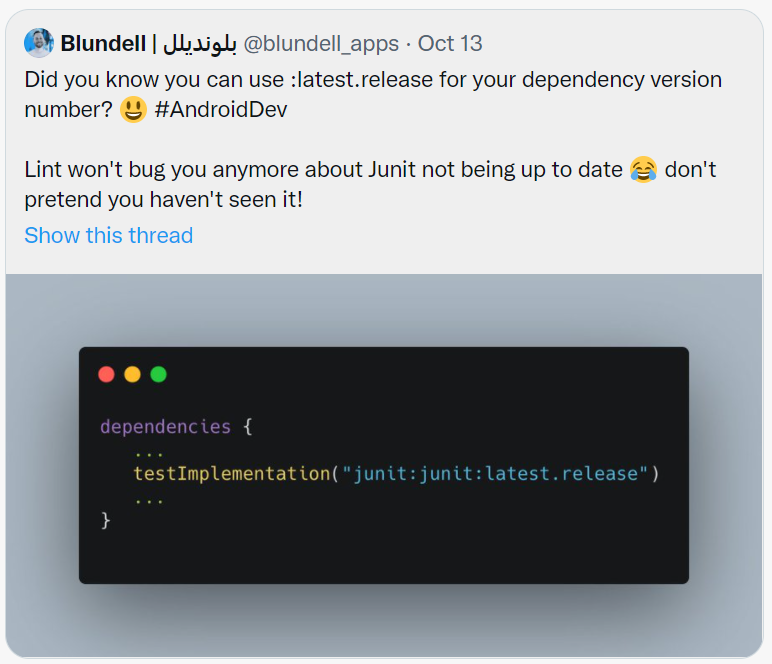Click Show this thread link
The width and height of the screenshot is (772, 664).
(x=109, y=235)
